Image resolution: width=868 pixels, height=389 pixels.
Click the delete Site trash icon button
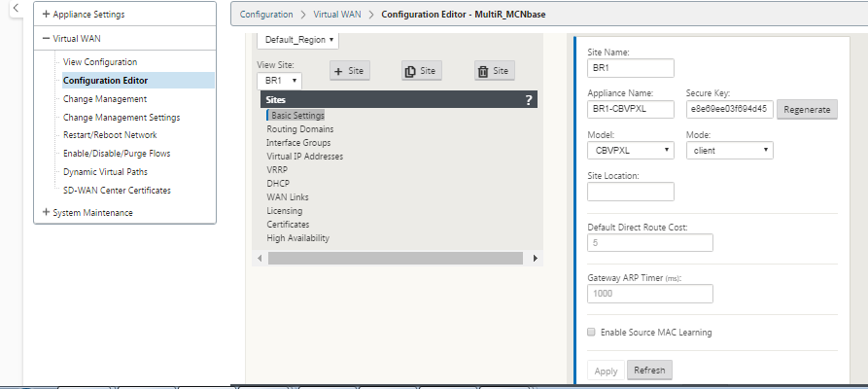(494, 71)
